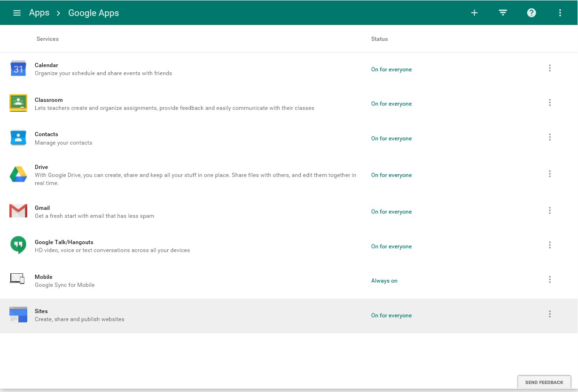
Task: Open the Google Talk/Hangouts service name
Action: point(64,242)
